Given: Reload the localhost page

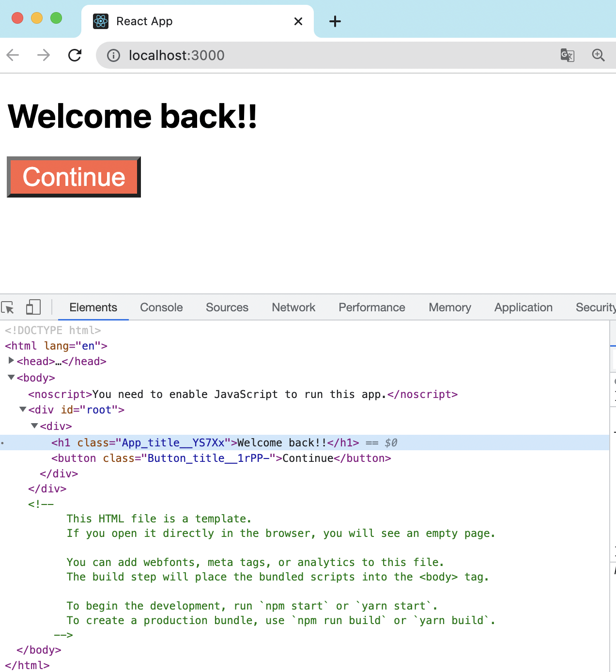Looking at the screenshot, I should point(75,55).
